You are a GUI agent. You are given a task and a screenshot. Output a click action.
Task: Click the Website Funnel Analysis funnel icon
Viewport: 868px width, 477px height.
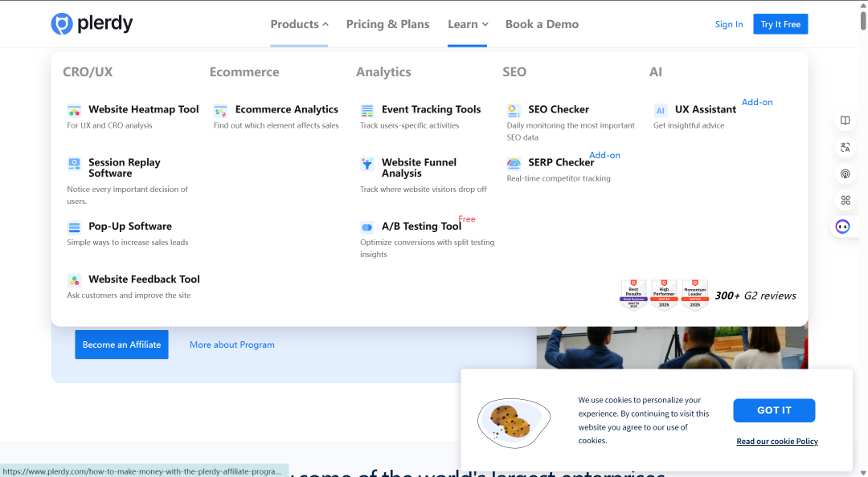click(x=367, y=163)
